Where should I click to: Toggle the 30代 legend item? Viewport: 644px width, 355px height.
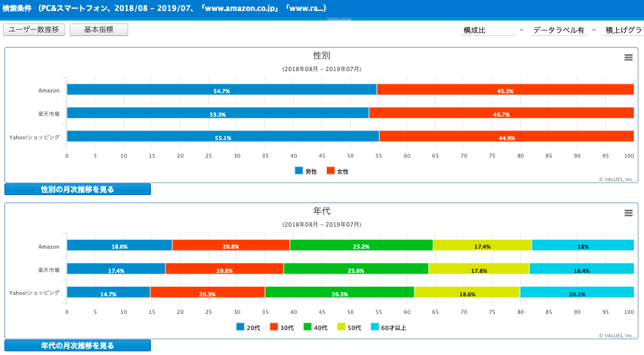[x=282, y=327]
